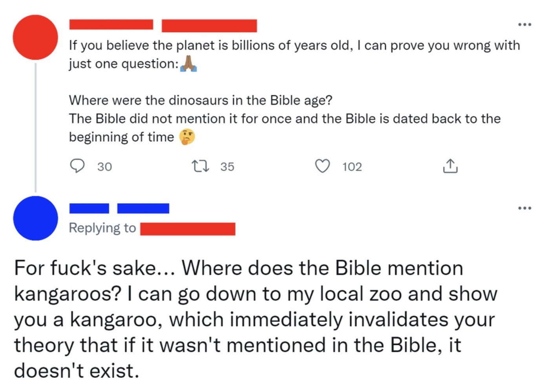Viewport: 548px width, 392px height.
Task: Follow the red handle after "Replying to"
Action: (188, 229)
